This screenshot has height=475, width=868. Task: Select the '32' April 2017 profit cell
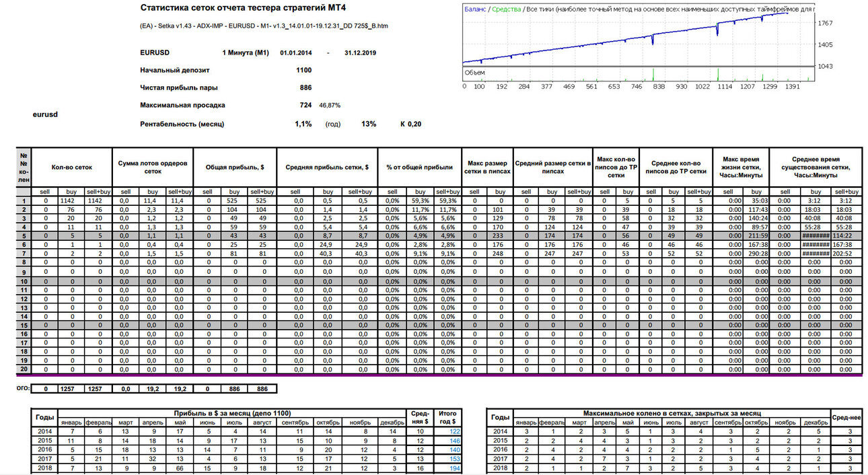point(154,458)
